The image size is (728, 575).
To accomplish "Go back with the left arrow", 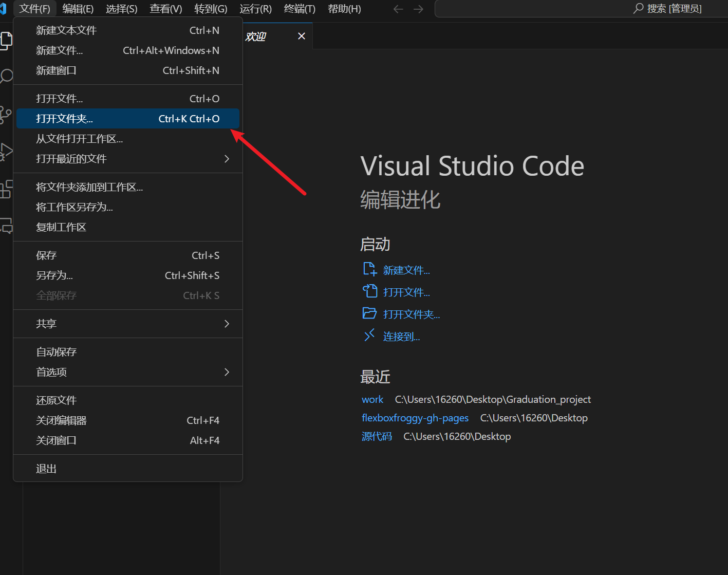I will coord(398,9).
